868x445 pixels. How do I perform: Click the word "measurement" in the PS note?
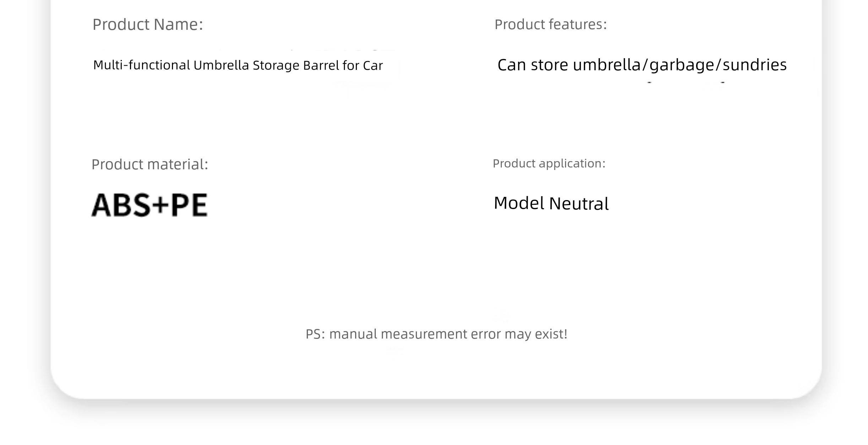point(424,334)
